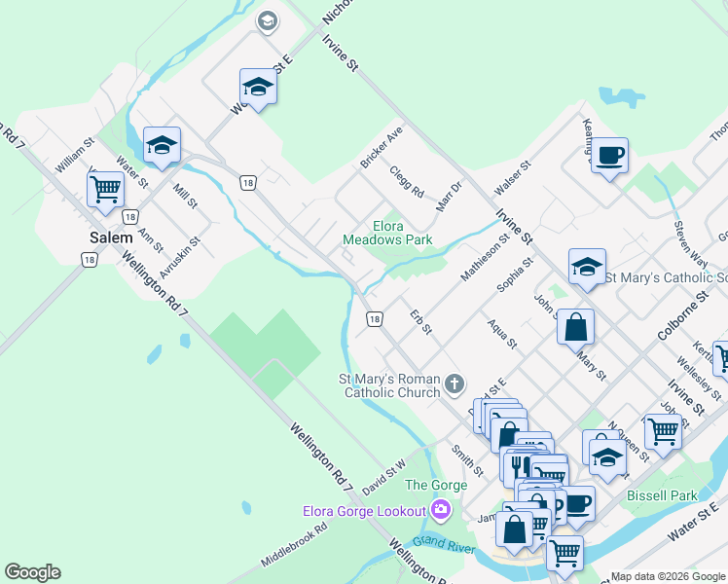Click the route 18 shield beside Ann St
The height and width of the screenshot is (584, 728).
pos(130,217)
